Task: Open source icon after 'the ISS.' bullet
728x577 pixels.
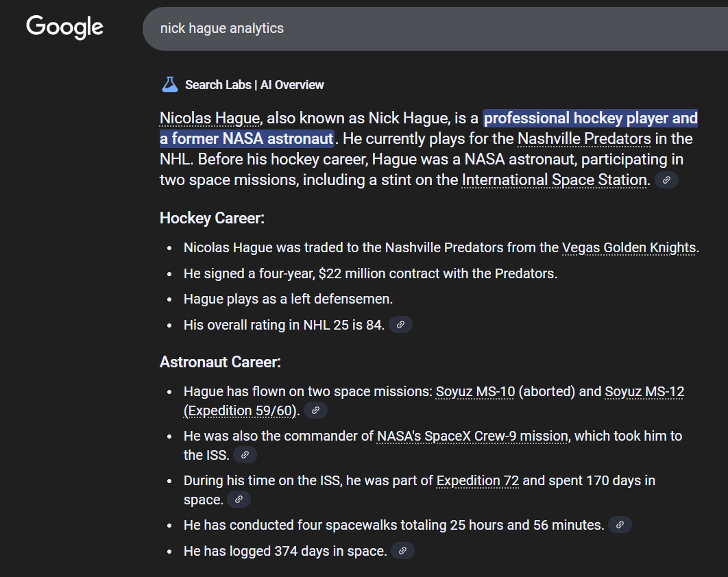Action: point(245,455)
